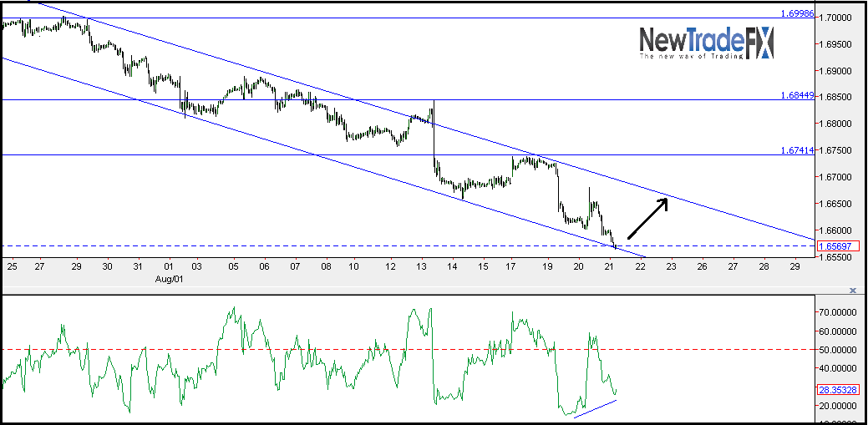The height and width of the screenshot is (425, 868).
Task: Click the 1.69986 horizontal level label
Action: [x=797, y=13]
